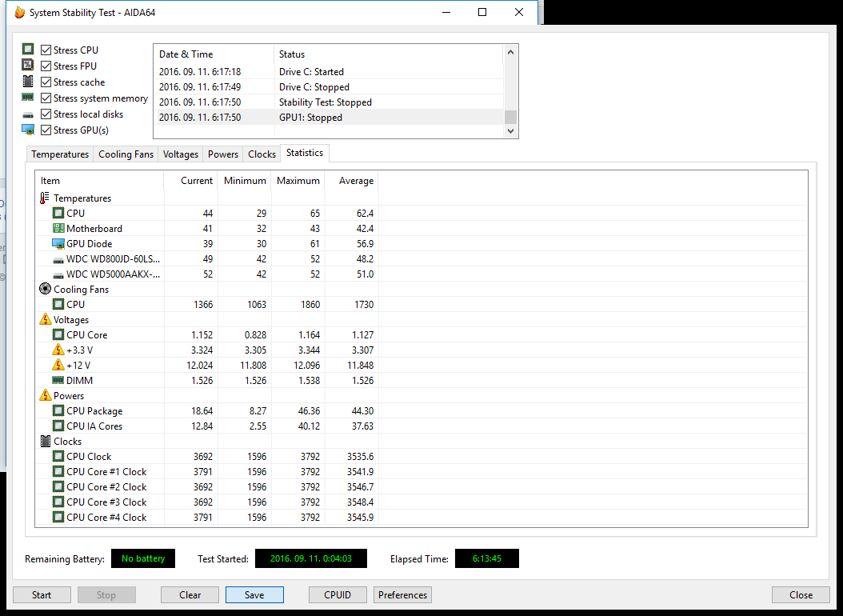Click the WDC WD5000AAKX drive icon
Image resolution: width=843 pixels, height=616 pixels.
pos(58,275)
